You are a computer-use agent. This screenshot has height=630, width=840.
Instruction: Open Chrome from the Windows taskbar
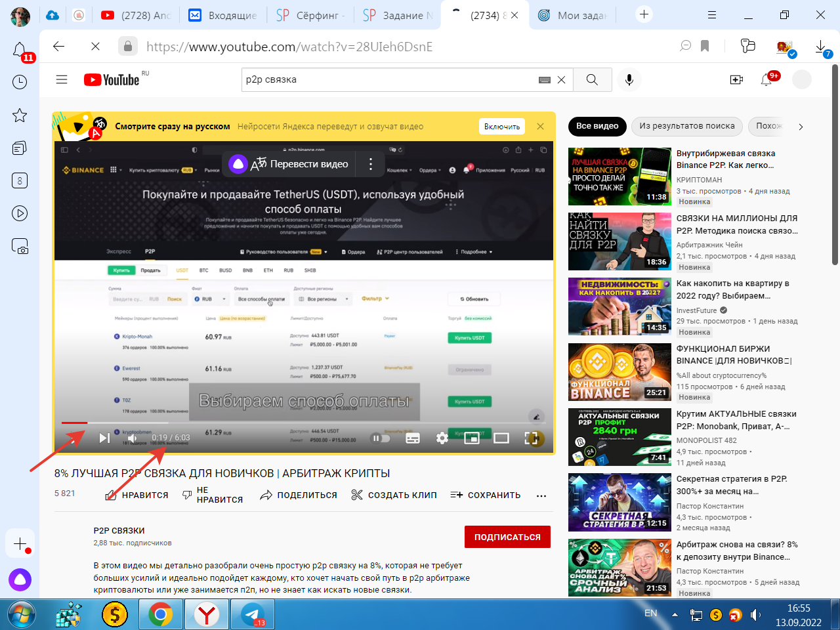point(160,615)
